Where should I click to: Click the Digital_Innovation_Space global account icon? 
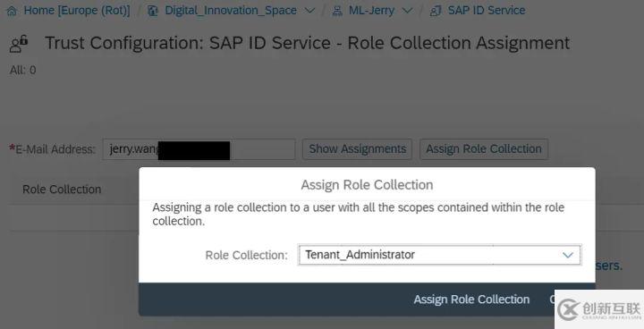[153, 11]
